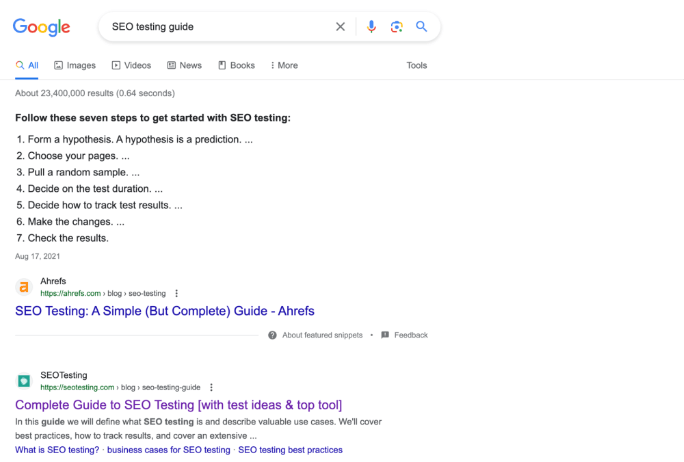
Task: Open the Books results tab
Action: click(x=236, y=66)
